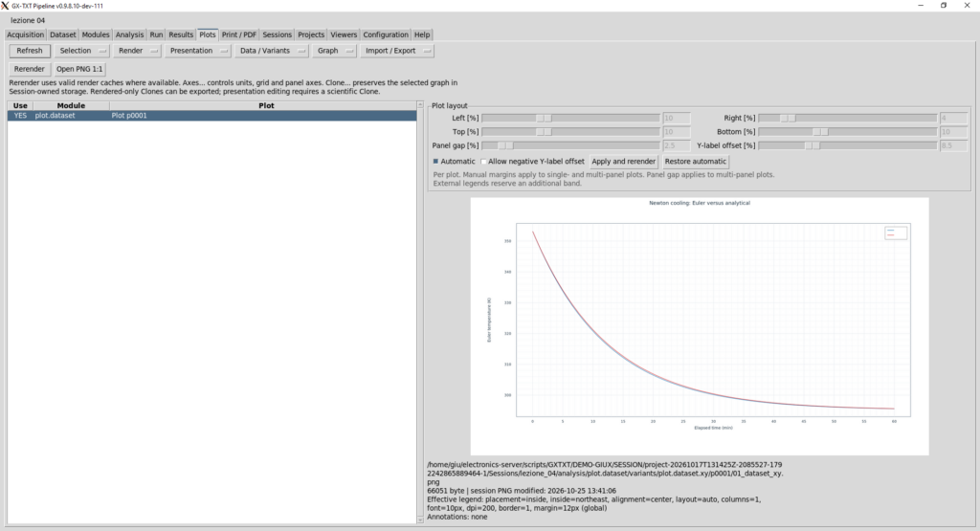
Task: Open the Help tab
Action: pos(422,35)
